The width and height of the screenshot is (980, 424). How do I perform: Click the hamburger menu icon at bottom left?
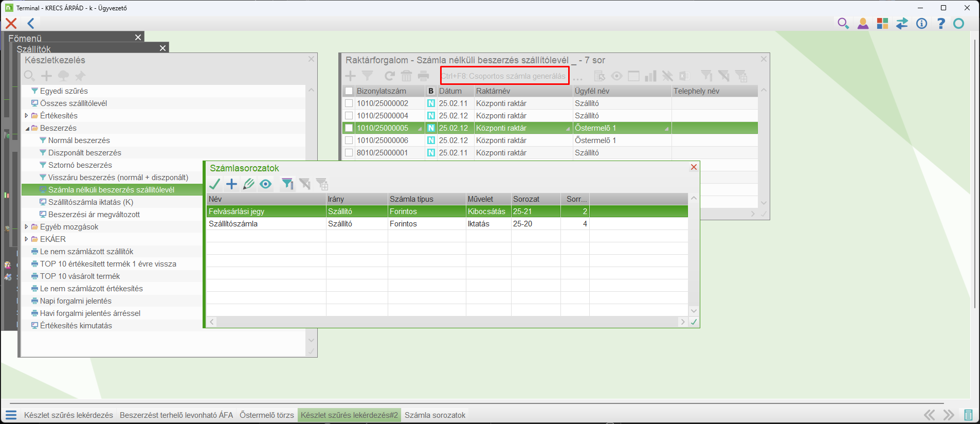[x=11, y=415]
